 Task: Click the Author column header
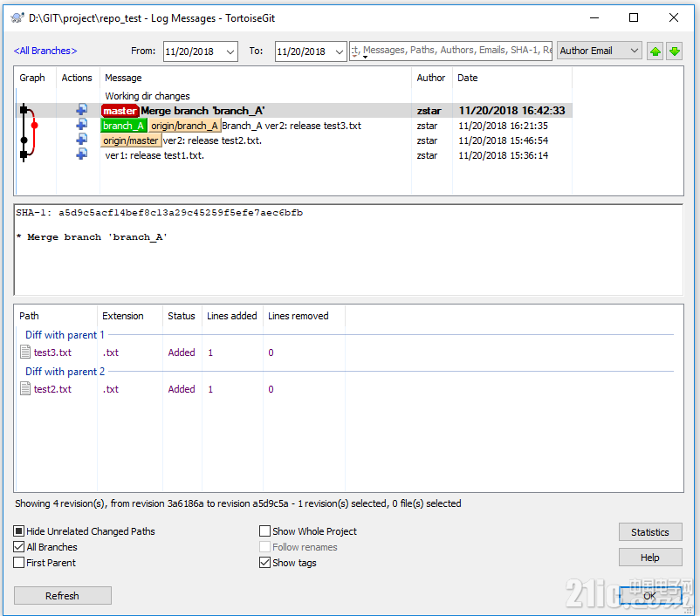coord(431,78)
